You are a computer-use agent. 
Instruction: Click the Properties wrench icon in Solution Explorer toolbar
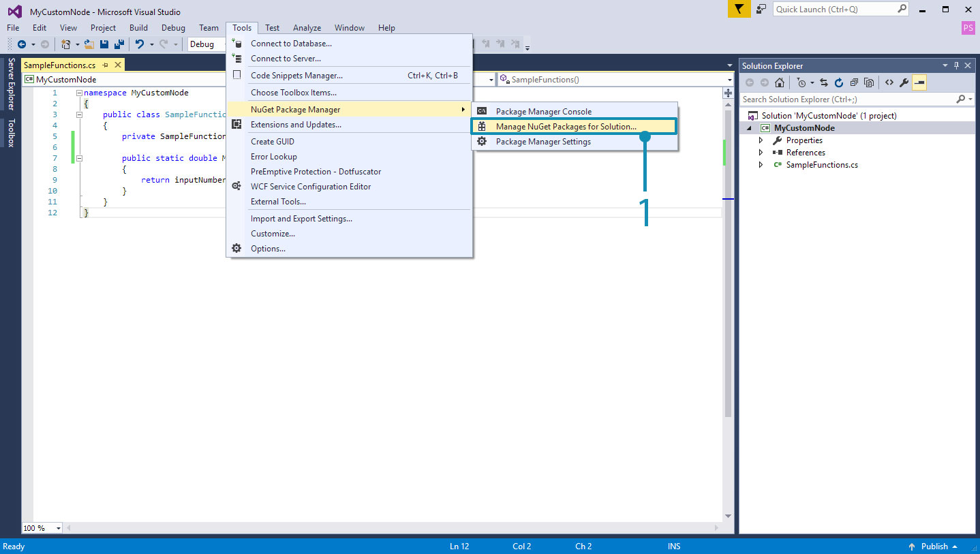pos(904,82)
